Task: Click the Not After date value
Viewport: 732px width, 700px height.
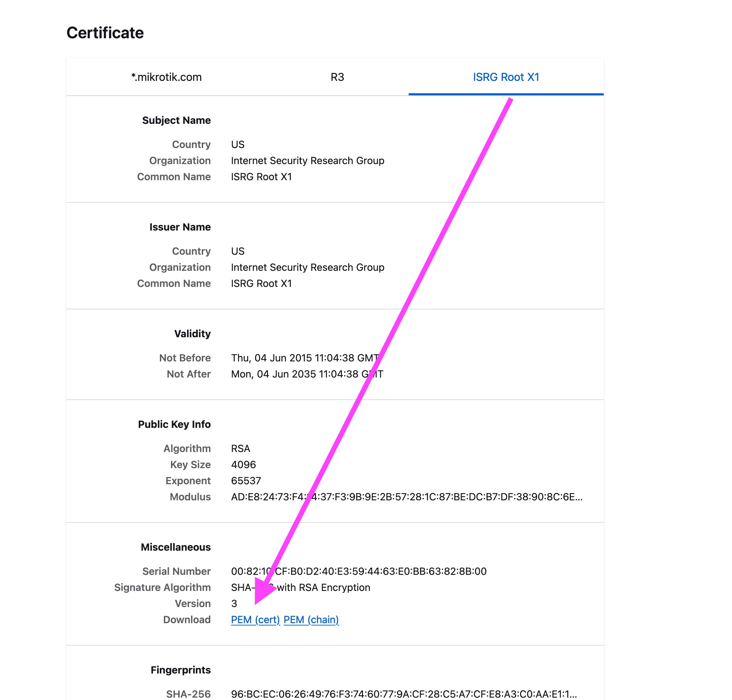Action: pos(307,374)
